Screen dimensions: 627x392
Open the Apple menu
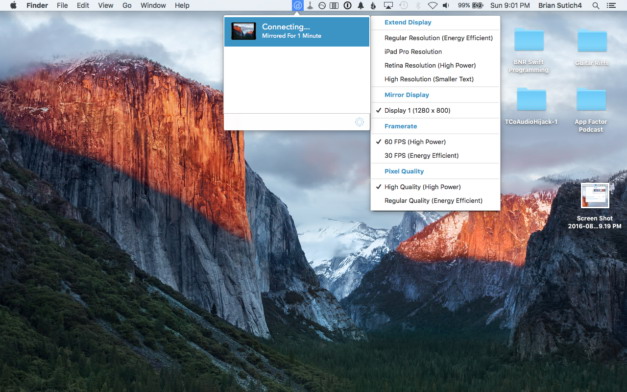point(13,6)
